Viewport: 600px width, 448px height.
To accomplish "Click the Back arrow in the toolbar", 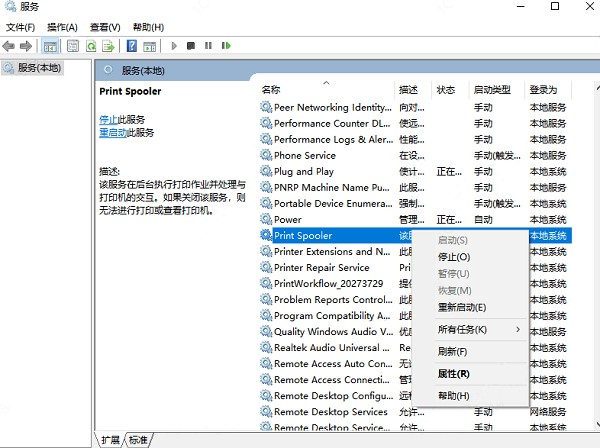I will pos(9,46).
